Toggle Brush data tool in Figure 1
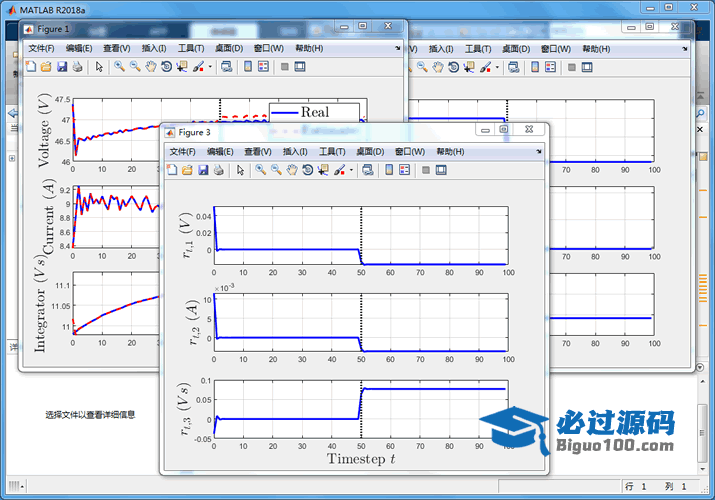Screen dimensions: 715x500 point(198,67)
